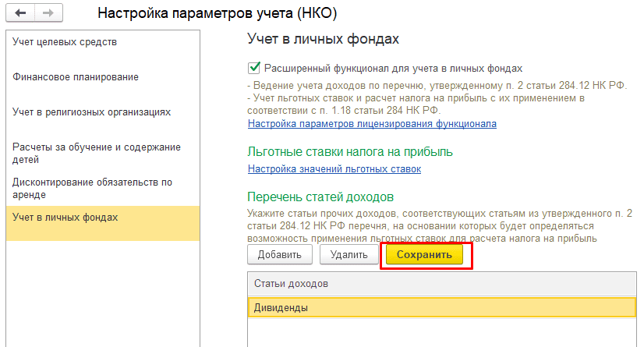Image resolution: width=644 pixels, height=347 pixels.
Task: Click the Льготные ставки налога на прибыль heading
Action: [x=349, y=151]
